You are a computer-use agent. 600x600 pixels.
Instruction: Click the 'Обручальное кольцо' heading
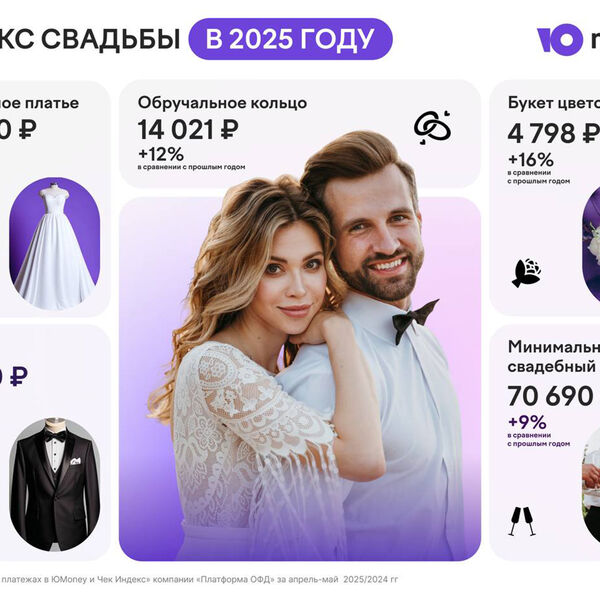click(222, 103)
